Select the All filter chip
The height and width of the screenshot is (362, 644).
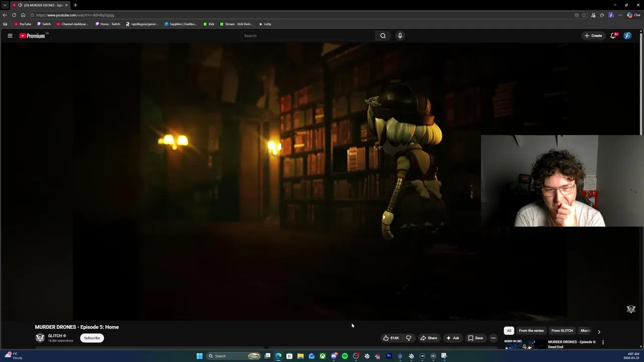click(x=509, y=331)
